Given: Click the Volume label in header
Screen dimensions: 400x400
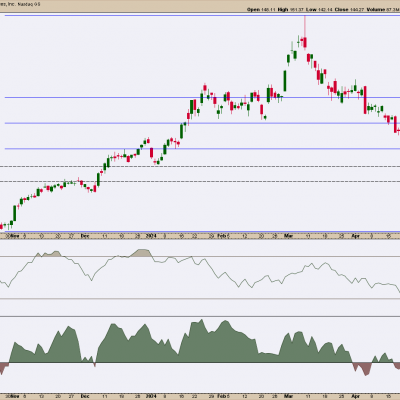Looking at the screenshot, I should [x=376, y=10].
